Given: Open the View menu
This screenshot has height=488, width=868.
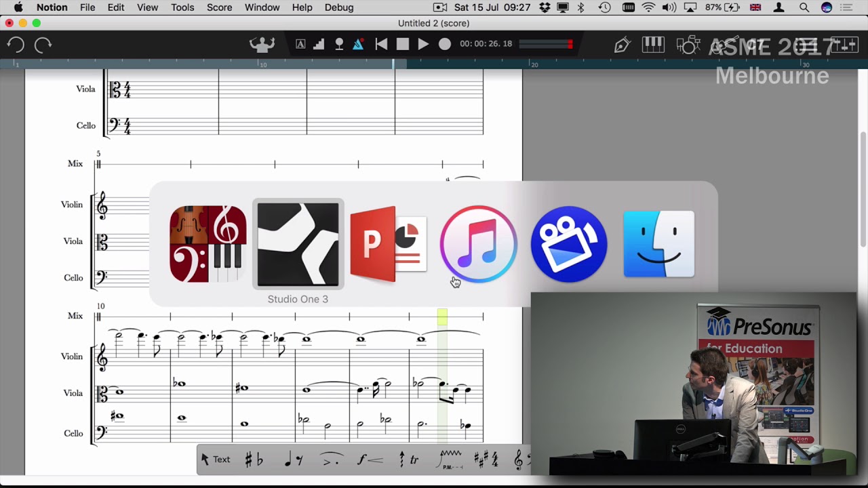Looking at the screenshot, I should point(147,7).
